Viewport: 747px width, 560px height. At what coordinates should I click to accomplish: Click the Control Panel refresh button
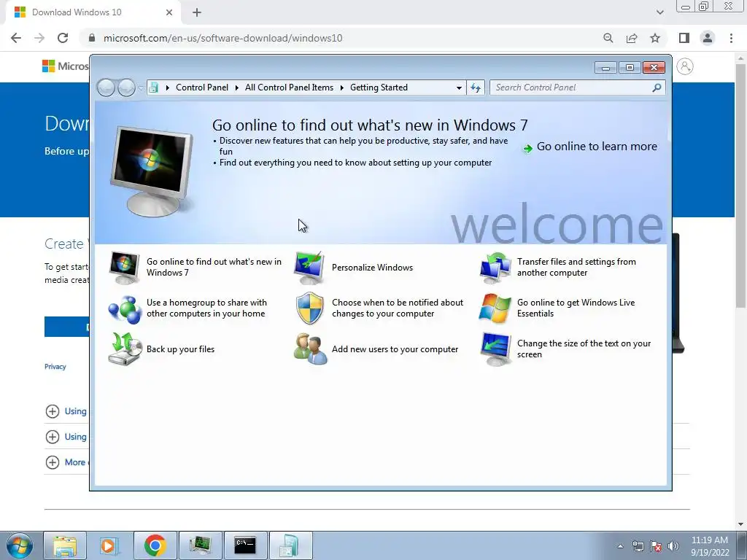tap(476, 87)
